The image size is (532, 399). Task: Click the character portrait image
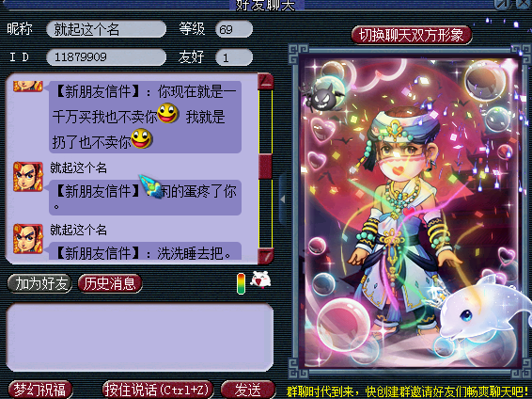tap(410, 213)
